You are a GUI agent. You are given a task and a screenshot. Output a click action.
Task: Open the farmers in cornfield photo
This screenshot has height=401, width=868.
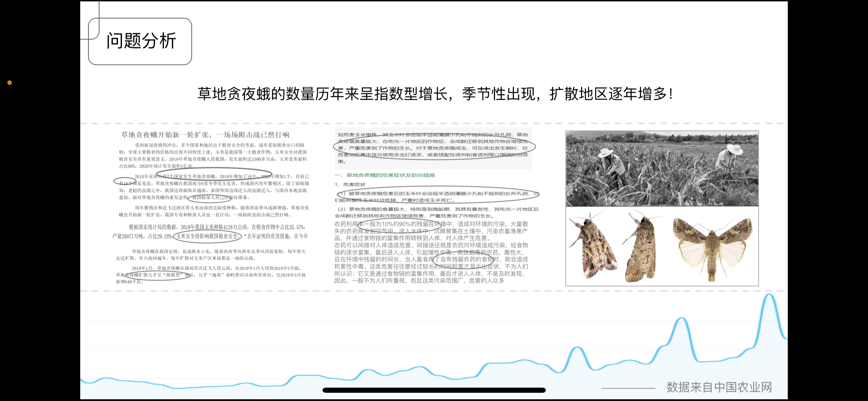pos(662,168)
